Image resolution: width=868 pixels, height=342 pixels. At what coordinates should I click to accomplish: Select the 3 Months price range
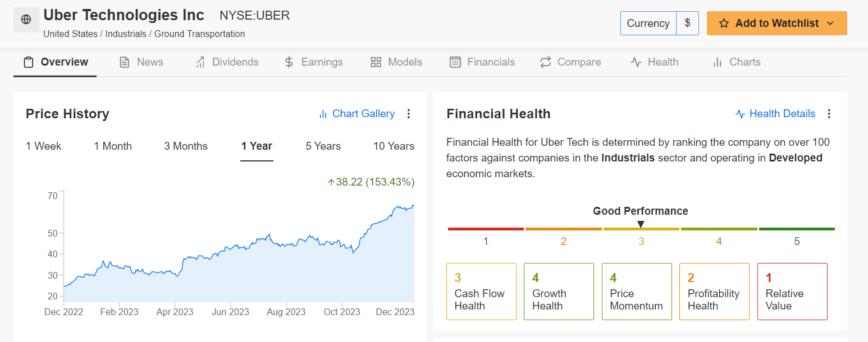[x=186, y=146]
